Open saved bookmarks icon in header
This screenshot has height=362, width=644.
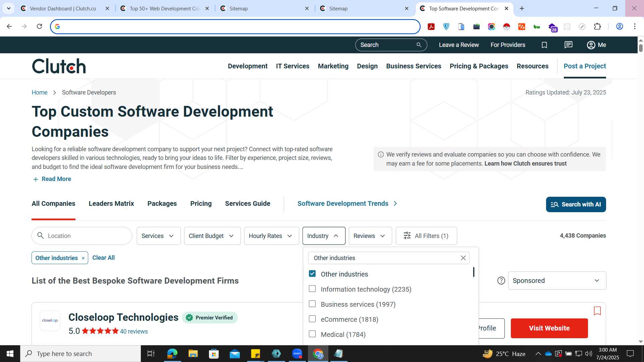point(544,45)
